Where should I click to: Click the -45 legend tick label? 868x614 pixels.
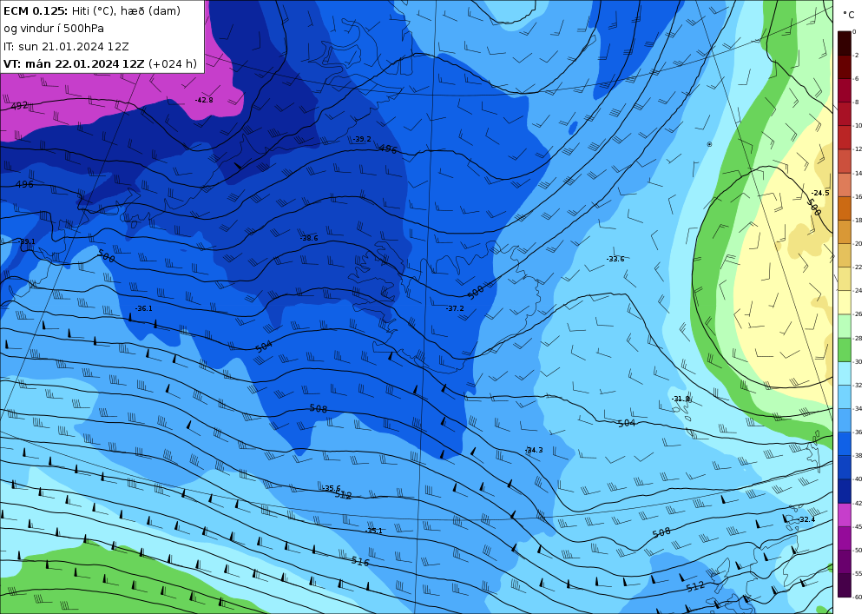click(858, 526)
